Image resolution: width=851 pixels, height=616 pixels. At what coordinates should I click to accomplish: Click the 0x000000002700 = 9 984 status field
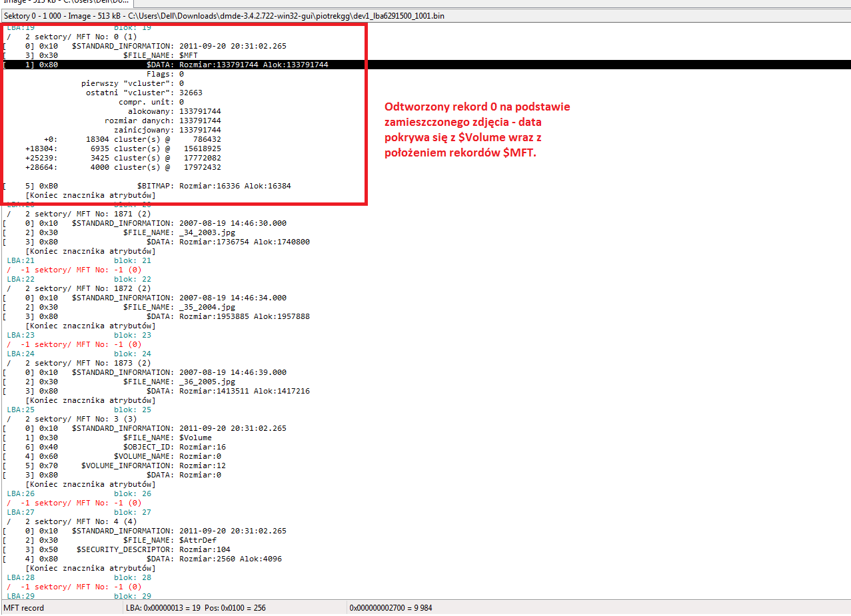[598, 608]
